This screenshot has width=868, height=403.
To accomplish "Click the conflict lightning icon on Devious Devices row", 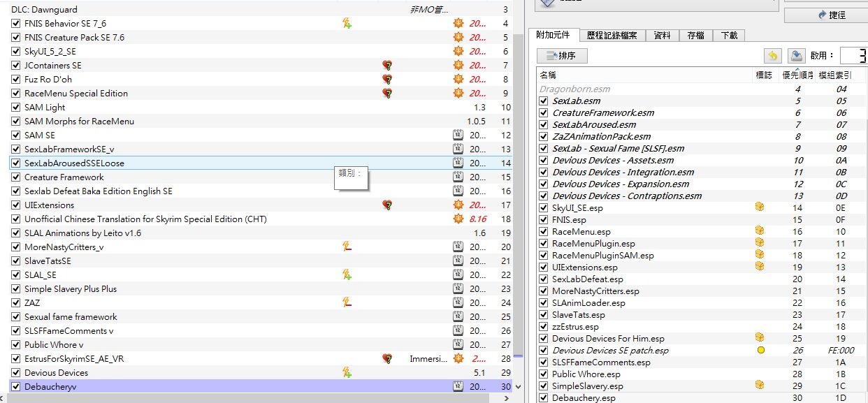I will pyautogui.click(x=347, y=372).
